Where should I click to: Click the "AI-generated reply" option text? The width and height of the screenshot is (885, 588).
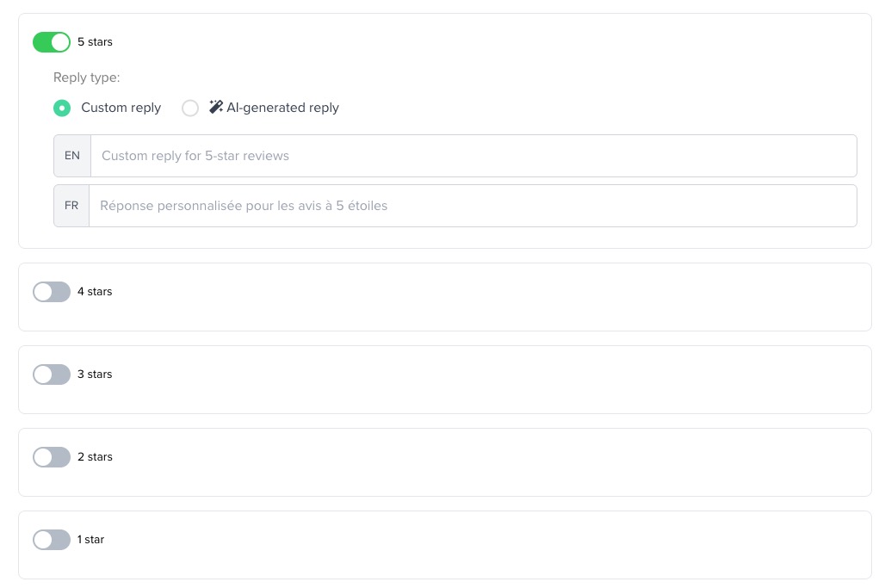coord(282,108)
